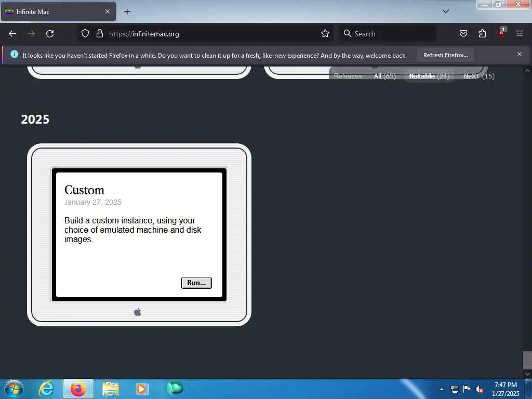532x399 pixels.
Task: Show hidden system tray icons
Action: [442, 389]
